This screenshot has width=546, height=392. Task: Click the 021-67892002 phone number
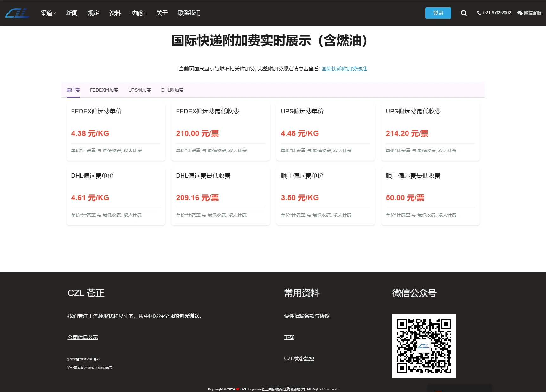pos(497,13)
